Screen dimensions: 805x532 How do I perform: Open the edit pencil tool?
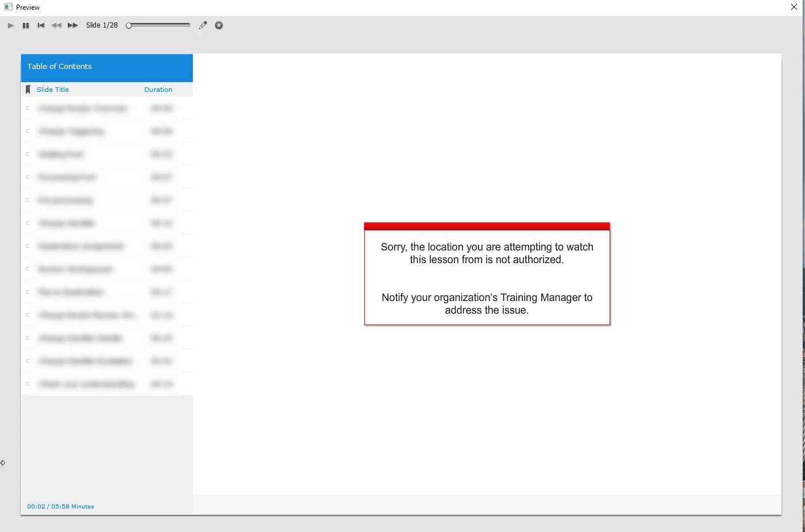coord(203,25)
